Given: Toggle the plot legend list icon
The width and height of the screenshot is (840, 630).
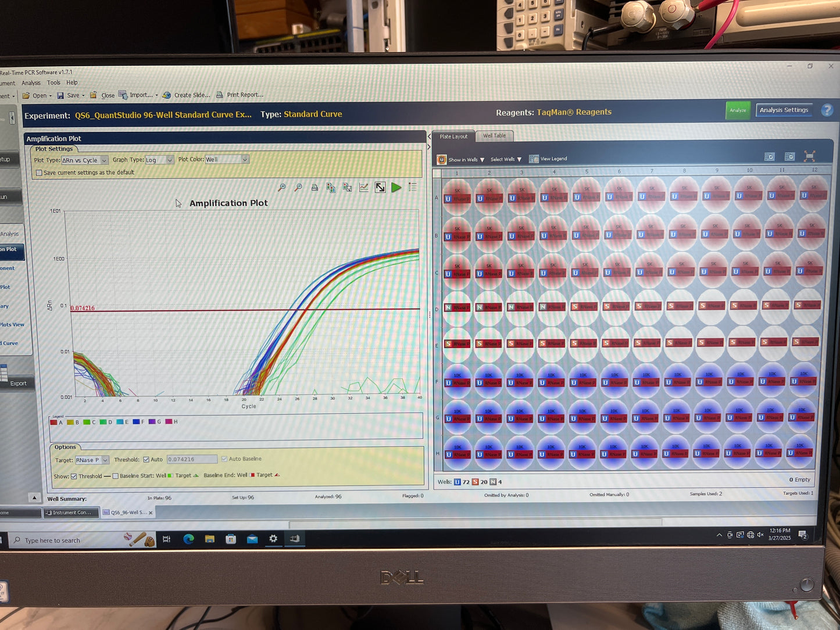Looking at the screenshot, I should (x=413, y=187).
